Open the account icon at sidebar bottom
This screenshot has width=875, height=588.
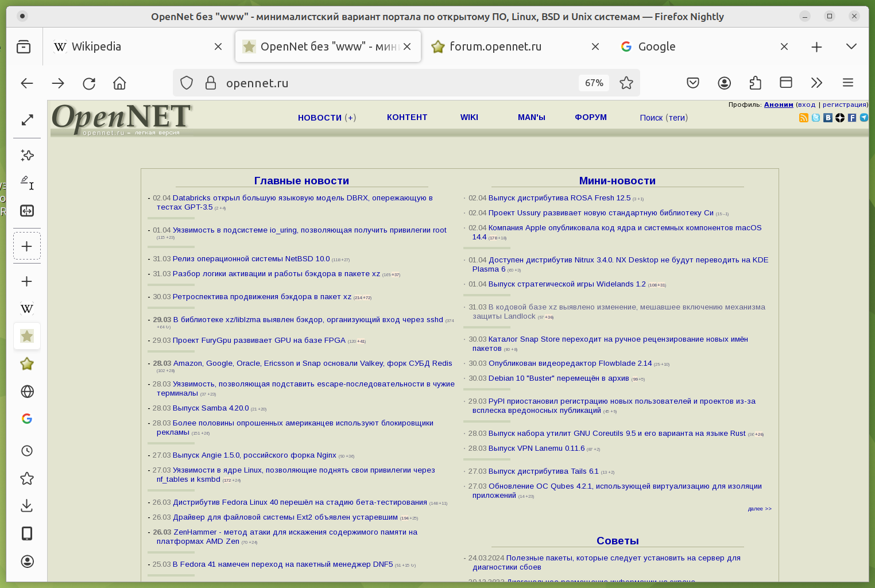(x=27, y=562)
